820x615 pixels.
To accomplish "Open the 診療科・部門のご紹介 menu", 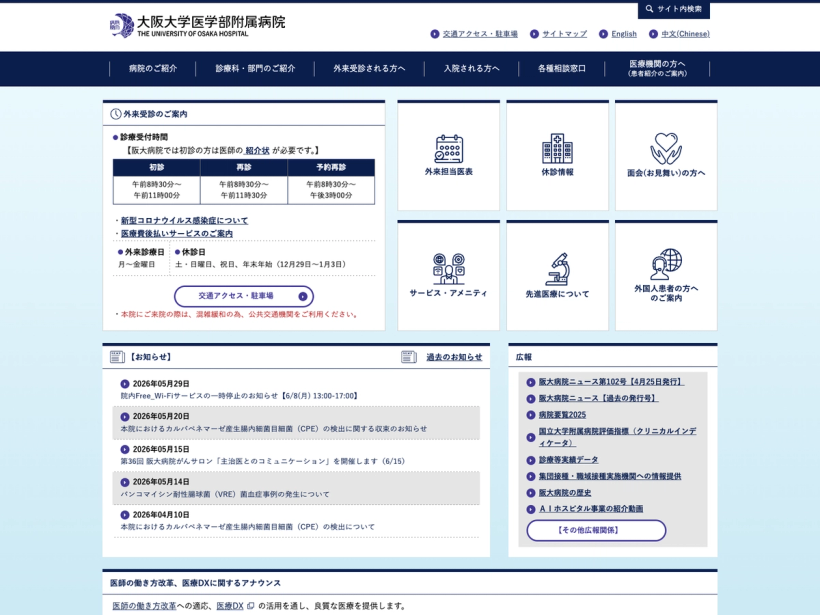I will point(255,69).
